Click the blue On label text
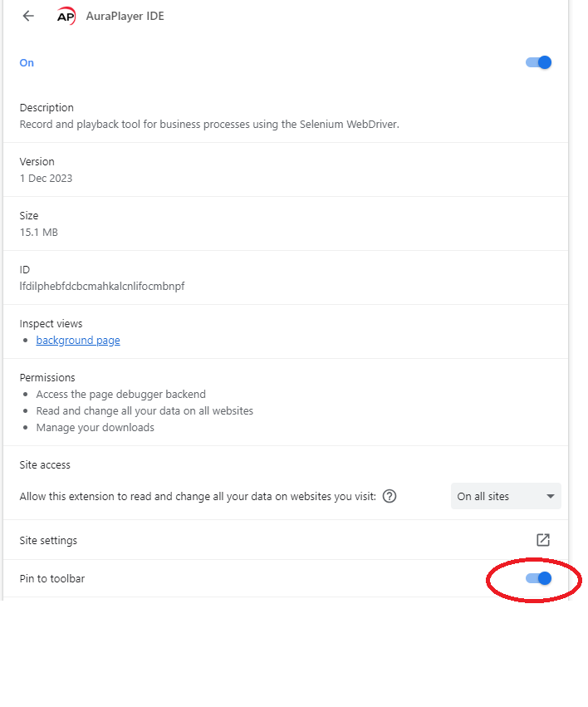Viewport: 588px width, 707px height. [26, 62]
